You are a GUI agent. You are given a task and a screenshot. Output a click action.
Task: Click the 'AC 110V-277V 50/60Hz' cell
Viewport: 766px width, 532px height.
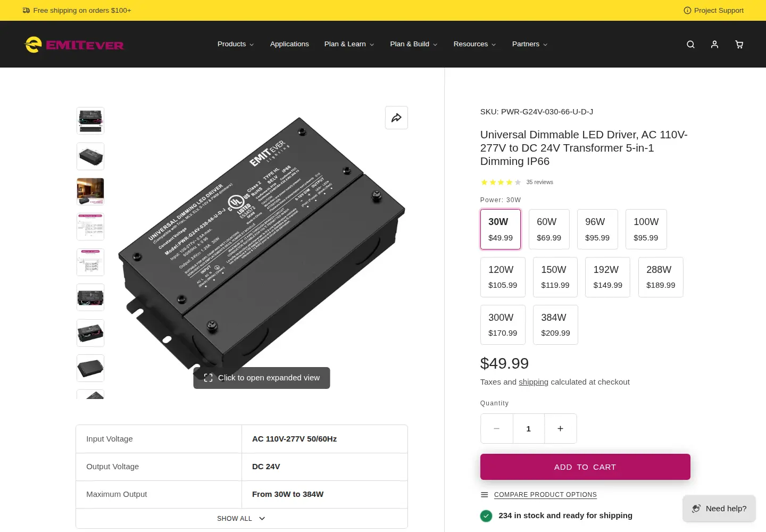324,439
